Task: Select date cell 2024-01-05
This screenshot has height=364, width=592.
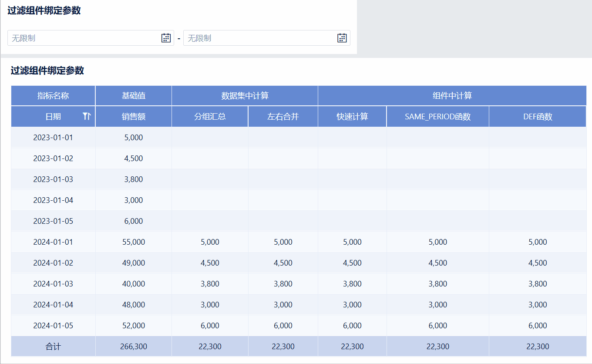Action: (x=53, y=326)
